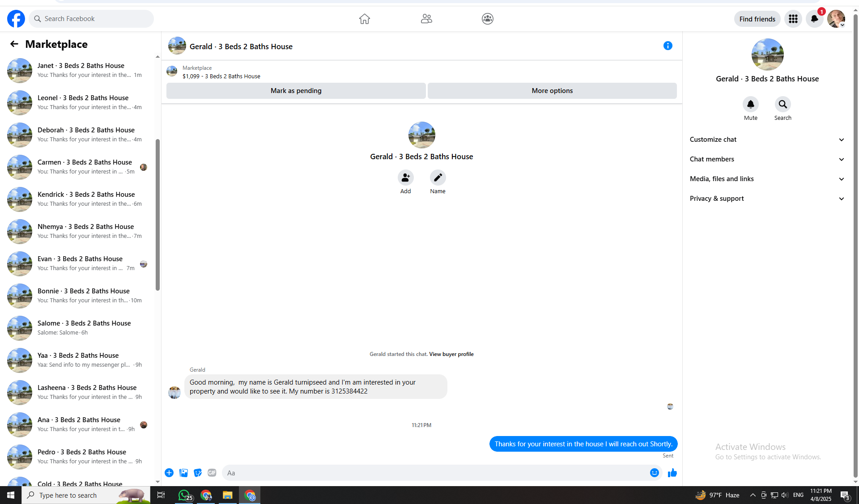Open the apps grid menu icon
This screenshot has width=859, height=504.
pyautogui.click(x=793, y=19)
